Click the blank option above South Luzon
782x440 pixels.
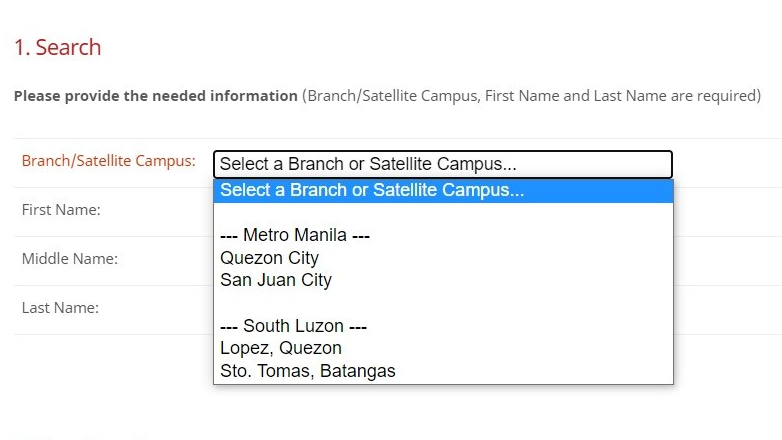[442, 304]
